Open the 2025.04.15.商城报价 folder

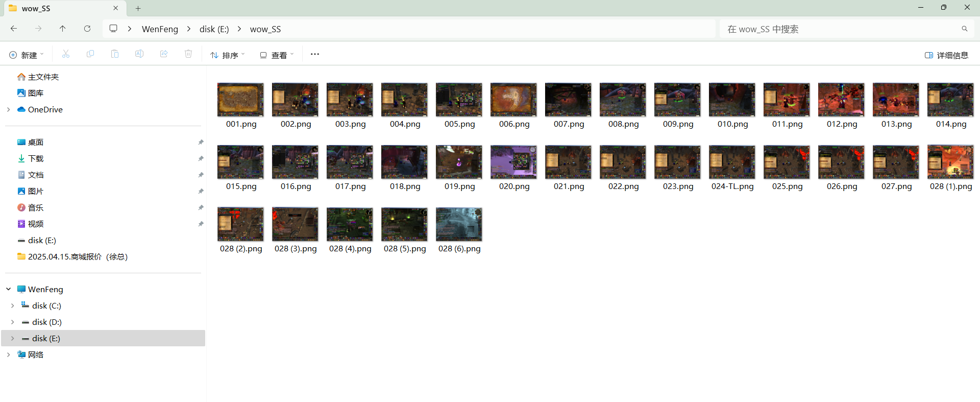[72, 256]
